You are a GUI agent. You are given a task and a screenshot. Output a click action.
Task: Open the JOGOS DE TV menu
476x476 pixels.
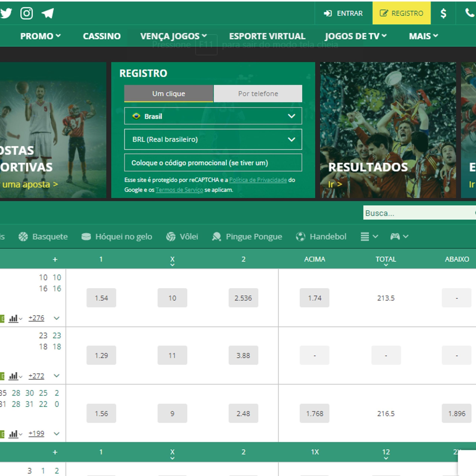[356, 36]
